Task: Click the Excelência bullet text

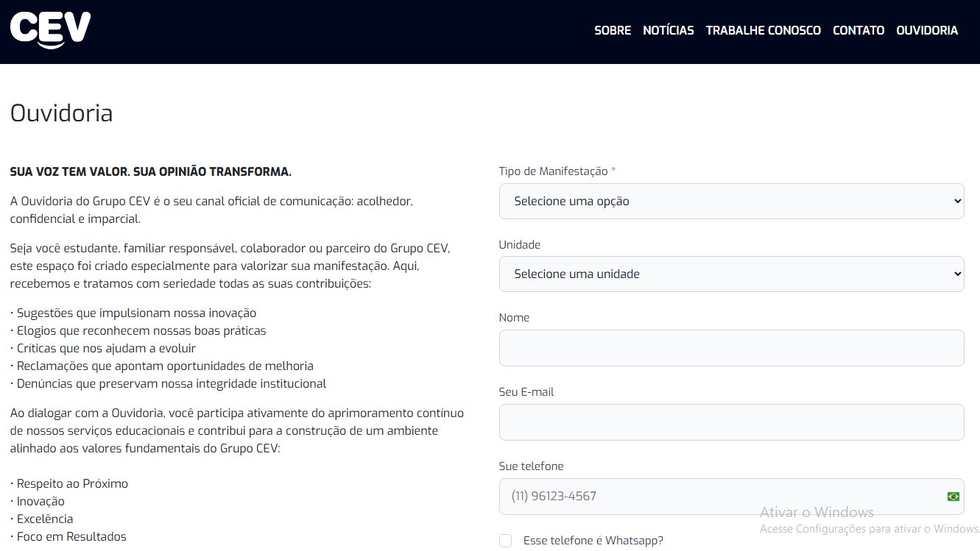Action: point(42,519)
